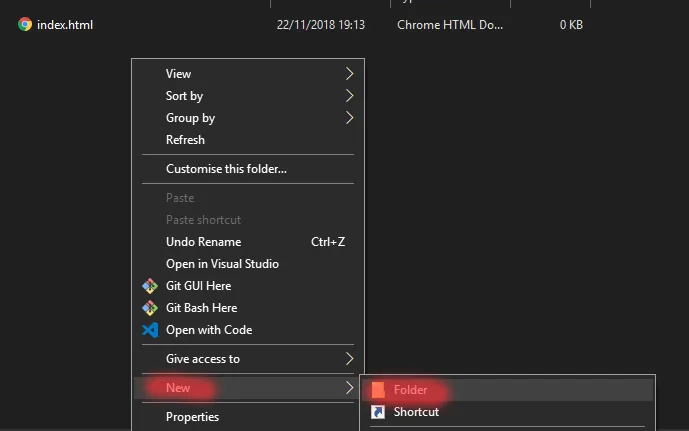Expand the Give access to arrow

[x=349, y=359]
